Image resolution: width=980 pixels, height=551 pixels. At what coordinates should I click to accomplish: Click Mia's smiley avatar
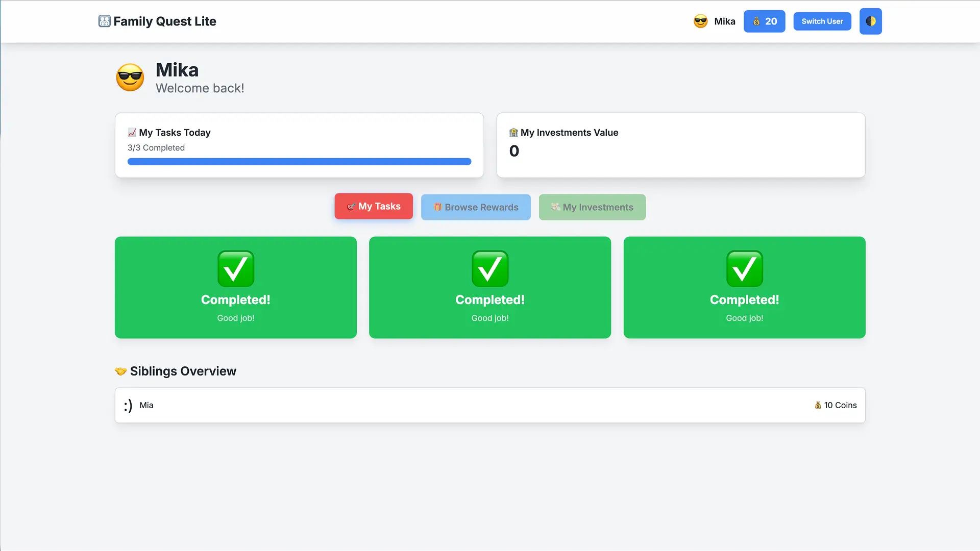click(128, 405)
